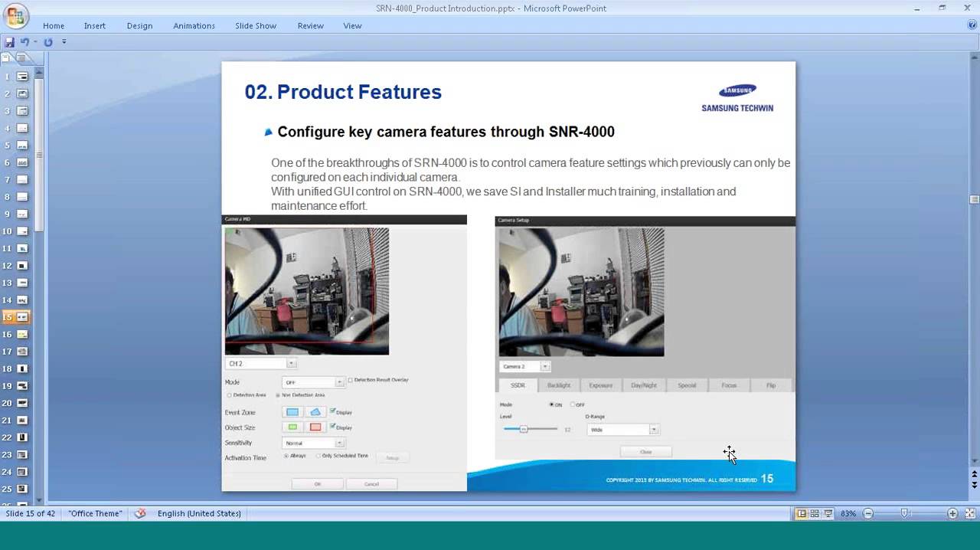Select slide 20 thumbnail

(22, 403)
